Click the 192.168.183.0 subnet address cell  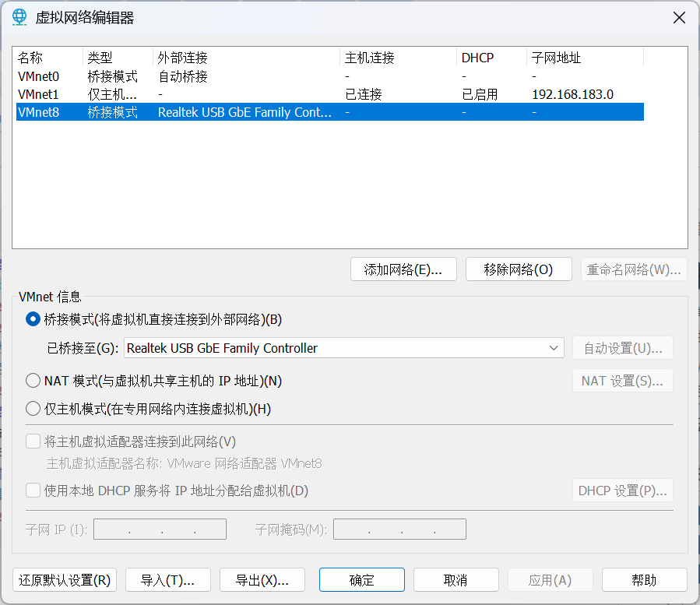[573, 94]
